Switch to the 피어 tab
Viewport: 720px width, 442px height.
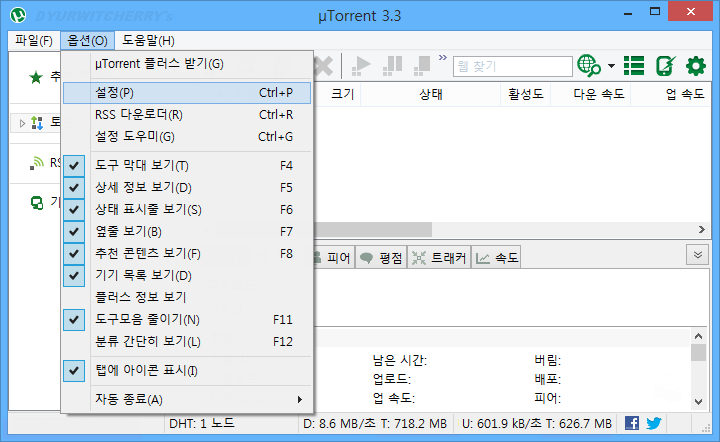[334, 258]
